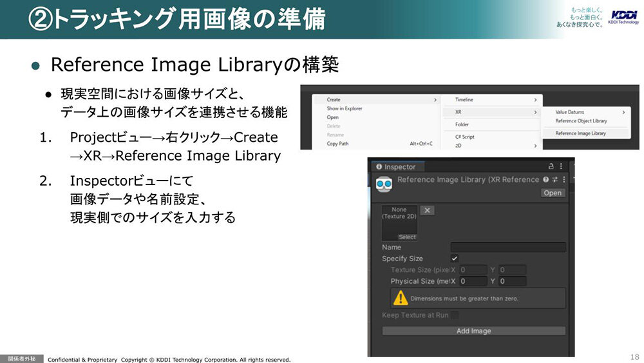This screenshot has width=644, height=363.
Task: Select a texture in the Texture 2D slot
Action: coord(406,237)
